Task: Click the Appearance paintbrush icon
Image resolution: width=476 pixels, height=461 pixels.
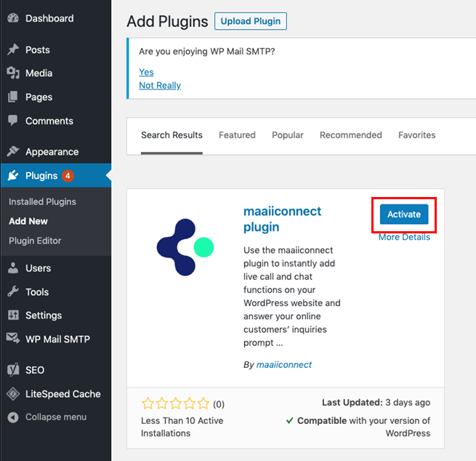Action: (13, 151)
